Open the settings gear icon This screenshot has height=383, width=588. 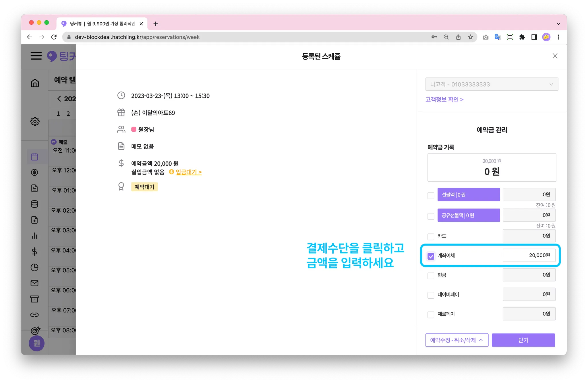pyautogui.click(x=35, y=121)
